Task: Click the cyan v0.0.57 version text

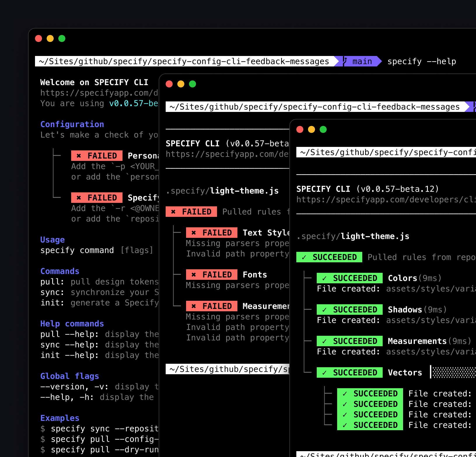Action: point(134,103)
